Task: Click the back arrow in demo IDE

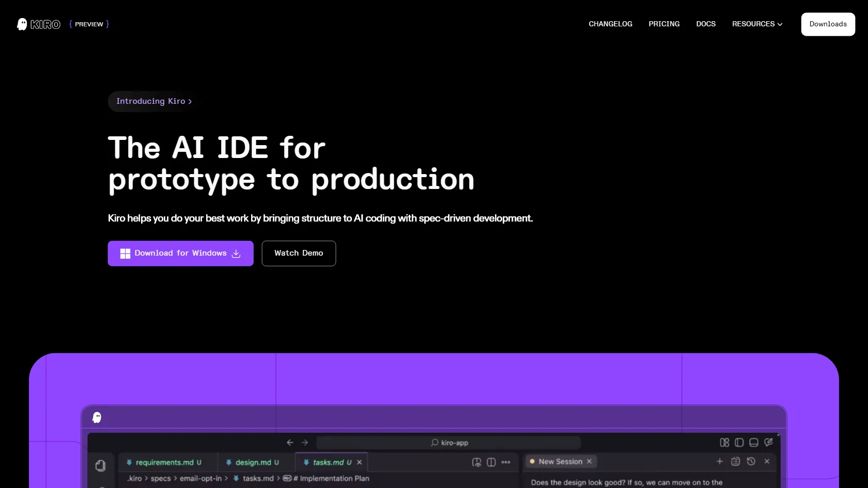Action: (x=290, y=443)
